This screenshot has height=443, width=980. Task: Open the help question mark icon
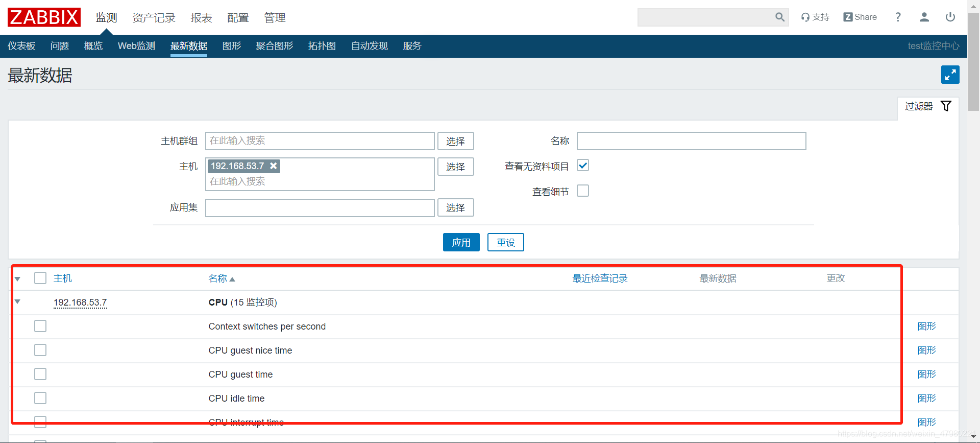898,17
